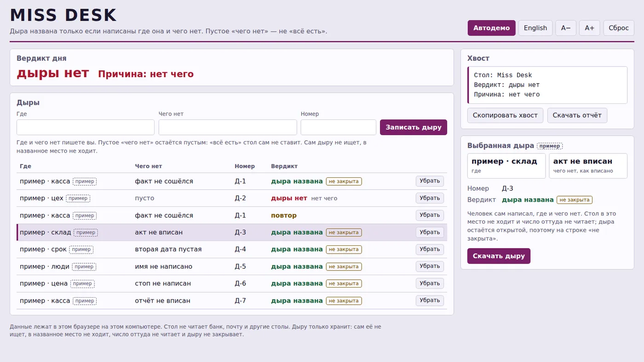Select the number cell 'Д-6'
The width and height of the screenshot is (644, 362).
[241, 283]
